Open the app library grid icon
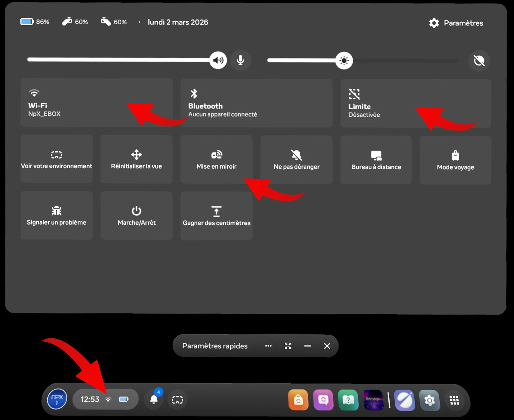This screenshot has width=514, height=420. (454, 400)
